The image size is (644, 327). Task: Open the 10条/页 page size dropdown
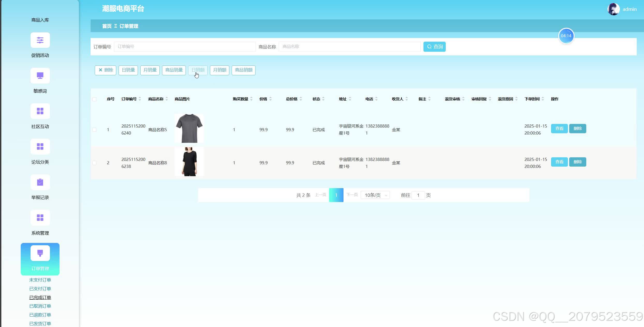[x=375, y=195]
